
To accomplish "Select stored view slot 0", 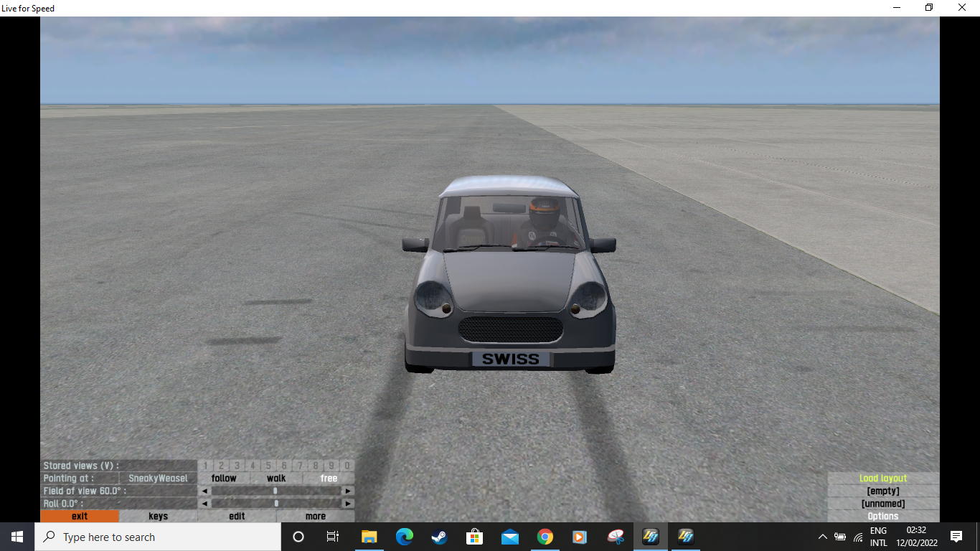I will [347, 466].
